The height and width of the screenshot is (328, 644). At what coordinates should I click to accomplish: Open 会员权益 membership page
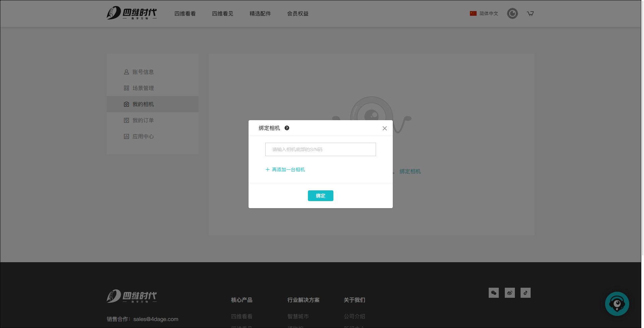coord(298,13)
